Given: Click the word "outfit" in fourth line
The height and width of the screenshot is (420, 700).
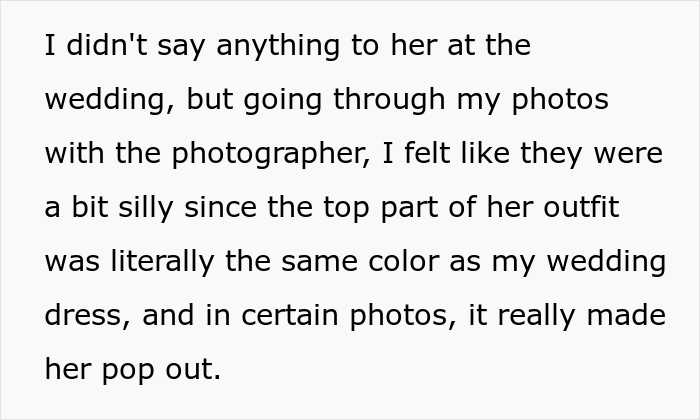Looking at the screenshot, I should tap(581, 207).
